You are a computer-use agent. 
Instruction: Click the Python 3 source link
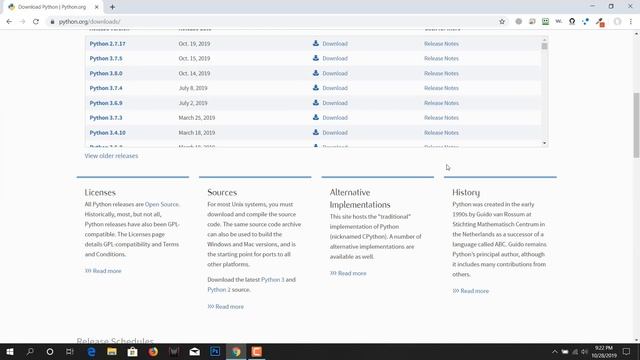coord(273,280)
